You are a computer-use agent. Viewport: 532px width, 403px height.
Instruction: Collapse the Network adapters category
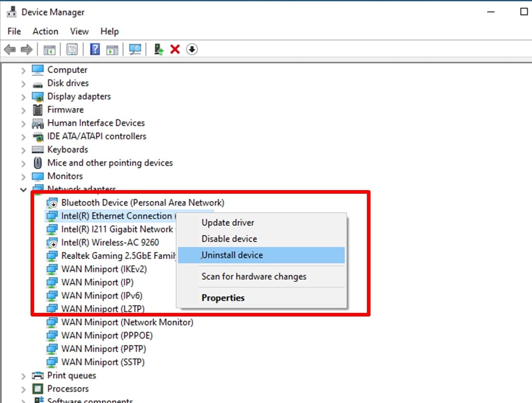[x=23, y=190]
